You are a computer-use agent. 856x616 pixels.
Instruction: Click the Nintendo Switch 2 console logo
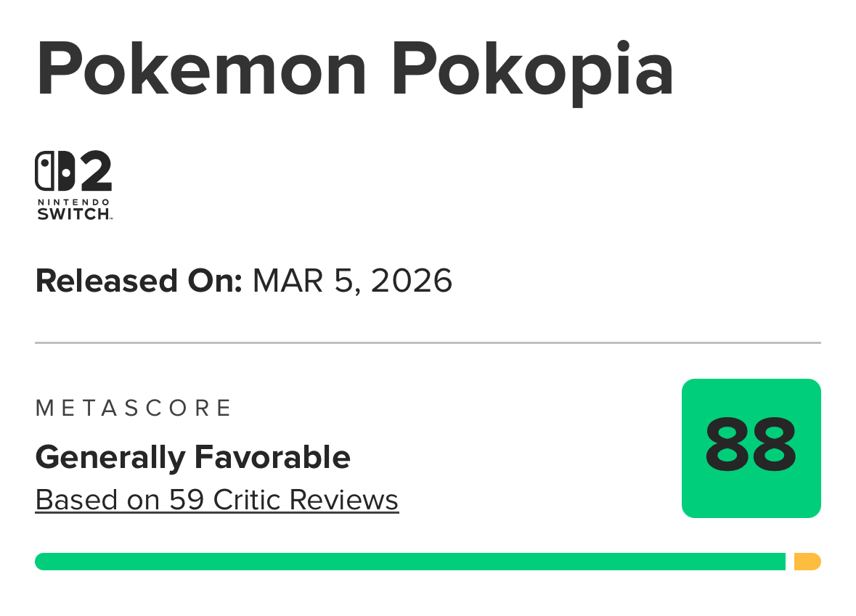pos(73,185)
